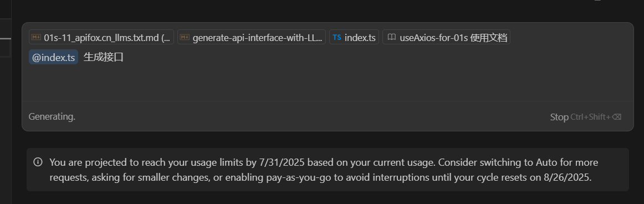Click empty area of the chat input box
The width and height of the screenshot is (644, 204).
[x=328, y=82]
